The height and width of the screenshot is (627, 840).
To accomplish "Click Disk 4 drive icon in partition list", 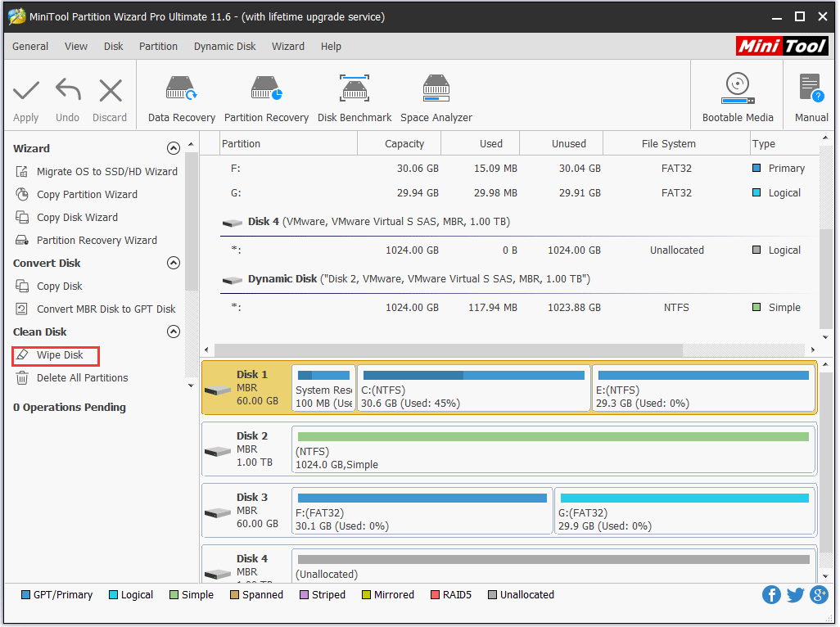I will tap(233, 222).
